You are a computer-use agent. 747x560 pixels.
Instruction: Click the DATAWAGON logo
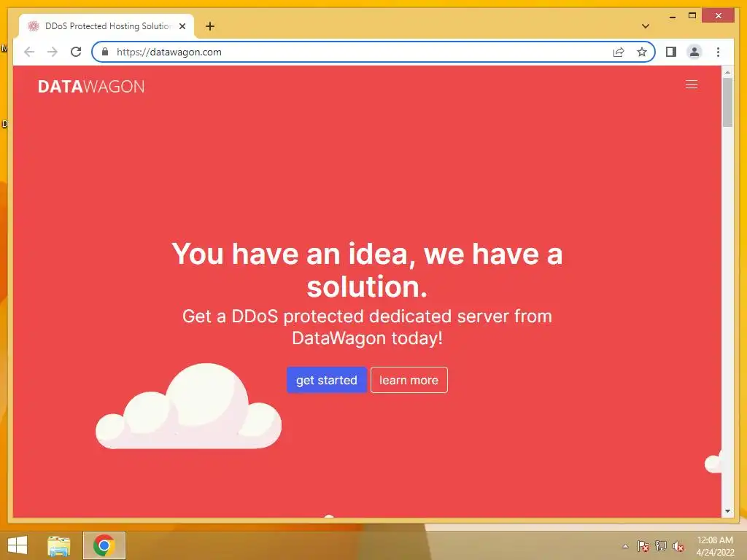pos(91,87)
